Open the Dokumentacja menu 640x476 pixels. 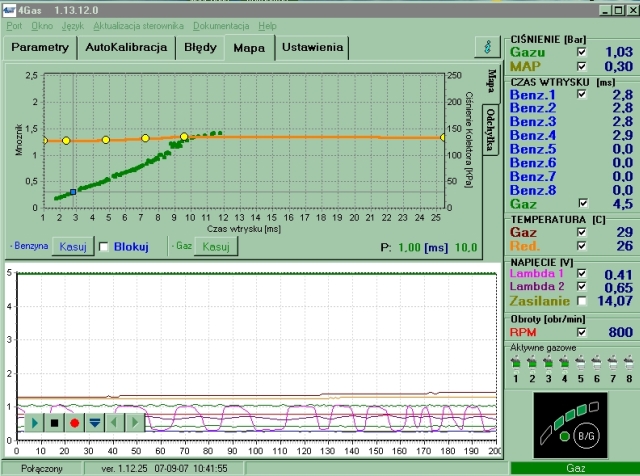[221, 26]
